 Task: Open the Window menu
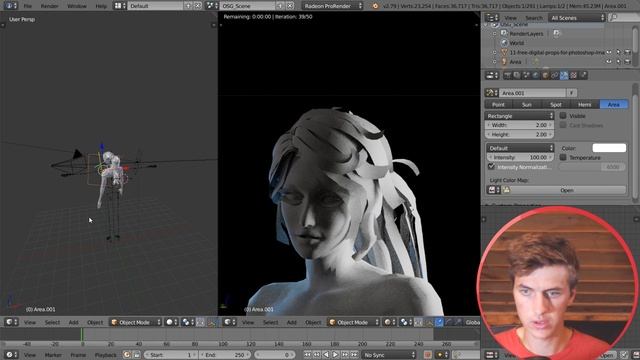coord(77,6)
